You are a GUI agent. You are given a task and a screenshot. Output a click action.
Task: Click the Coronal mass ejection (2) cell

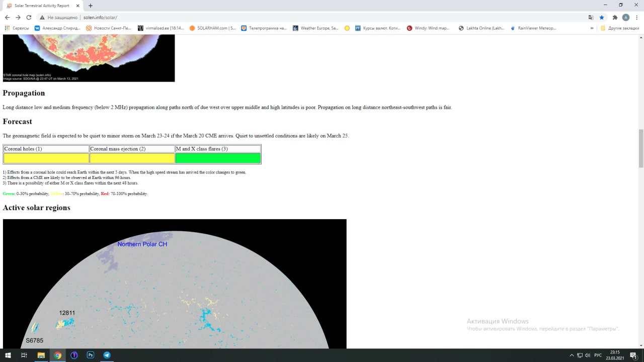132,149
